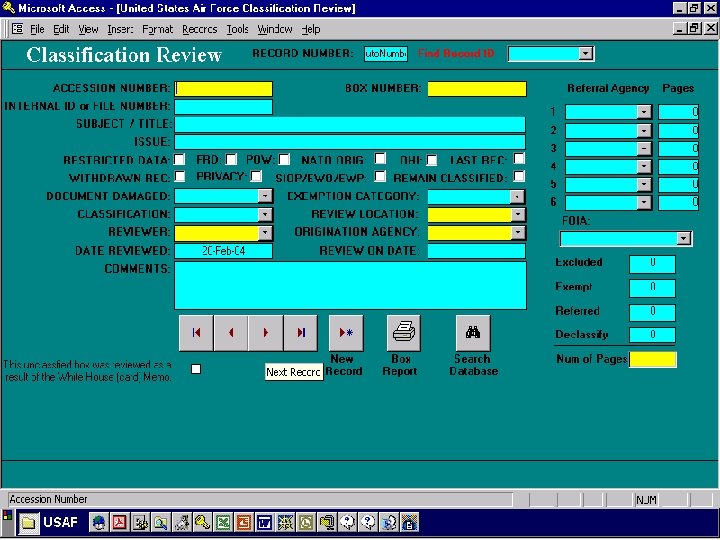
Task: Click into the ACCESSION NUMBER field
Action: (224, 89)
